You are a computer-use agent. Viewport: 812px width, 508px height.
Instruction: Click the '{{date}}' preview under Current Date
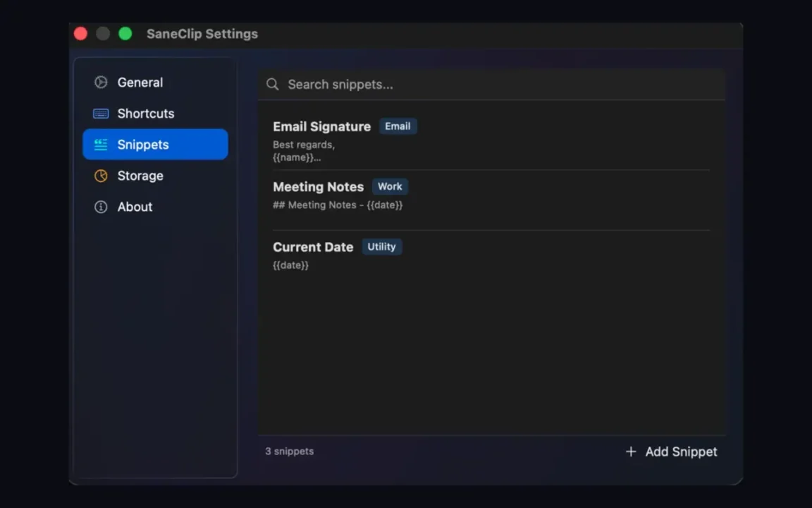[290, 265]
